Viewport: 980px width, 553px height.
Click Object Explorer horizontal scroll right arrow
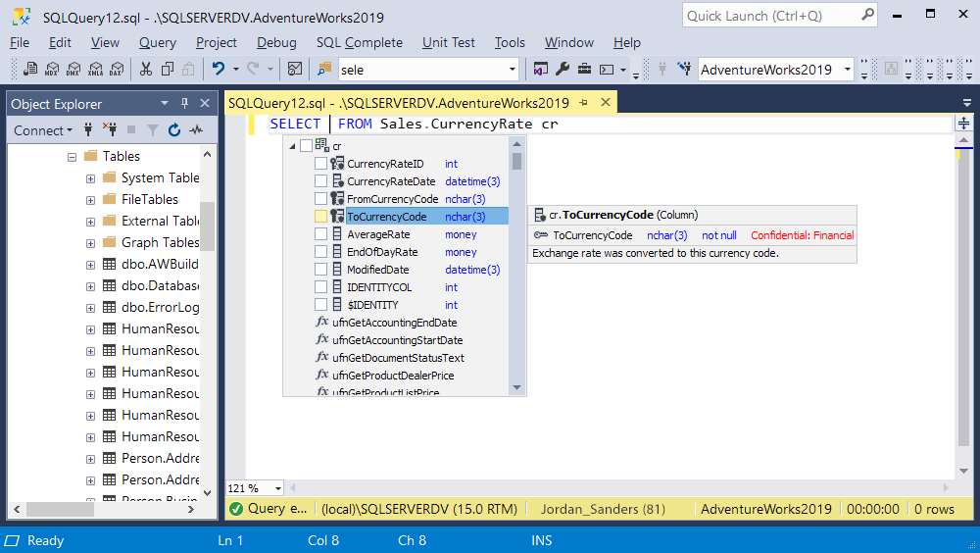pyautogui.click(x=191, y=509)
